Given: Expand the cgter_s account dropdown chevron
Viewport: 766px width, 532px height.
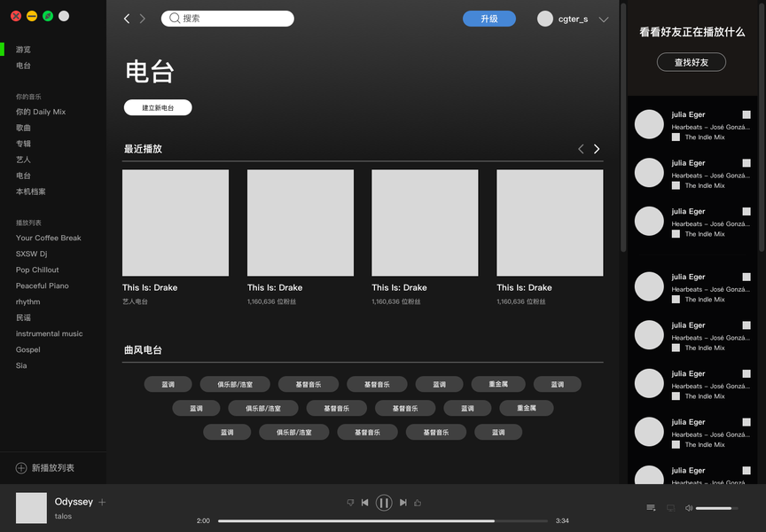Looking at the screenshot, I should 604,20.
